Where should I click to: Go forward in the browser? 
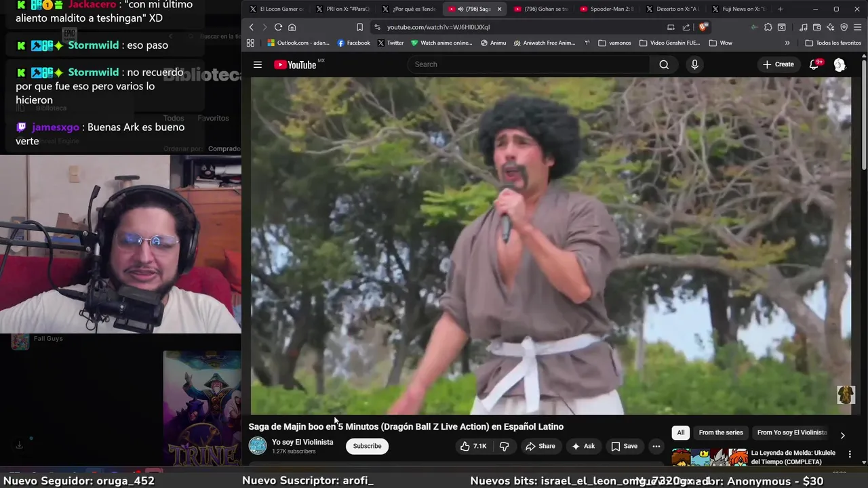(264, 27)
